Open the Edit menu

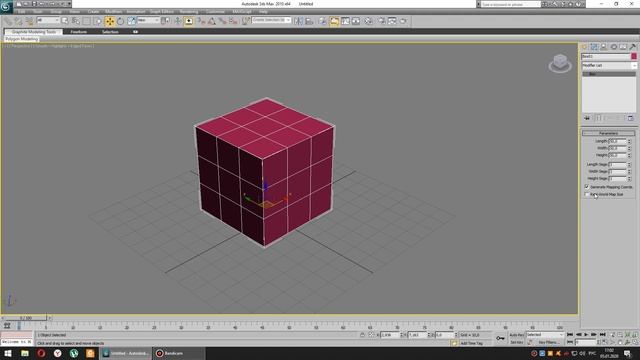coord(21,11)
